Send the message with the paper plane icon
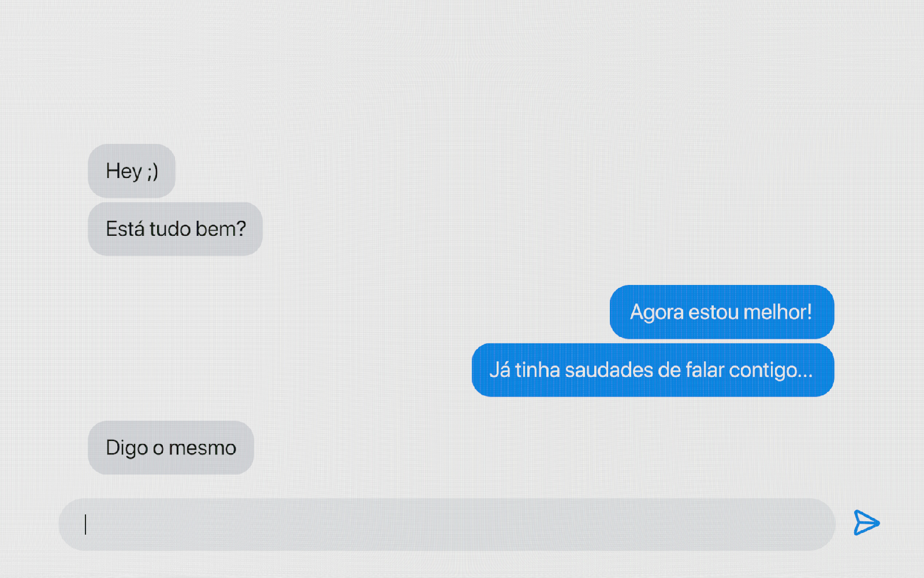 [866, 523]
